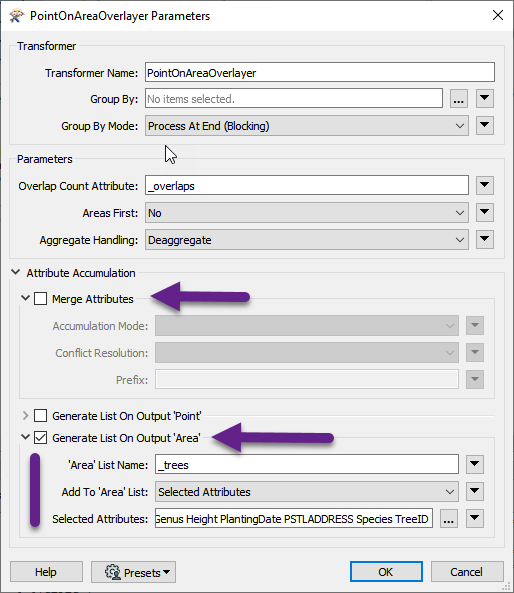Expand the Generate List On Output 'Point' group
Screen dimensions: 514x593
pyautogui.click(x=25, y=415)
